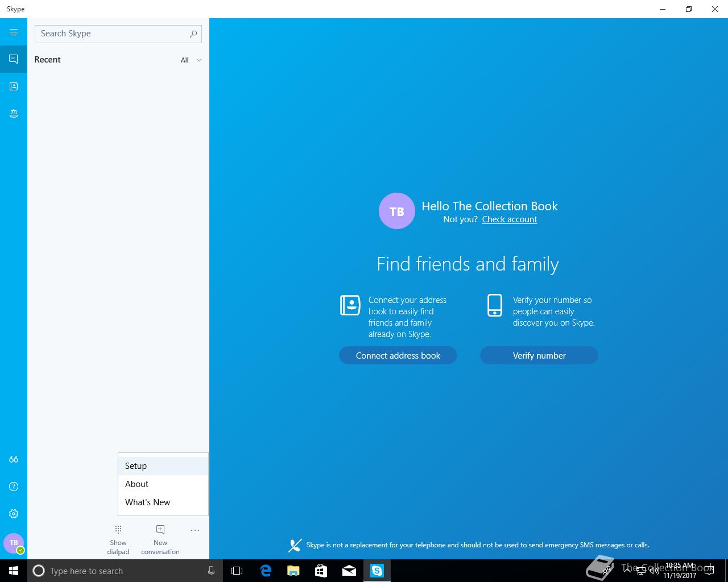The width and height of the screenshot is (728, 582).
Task: Click the three-dot more options icon
Action: (195, 530)
